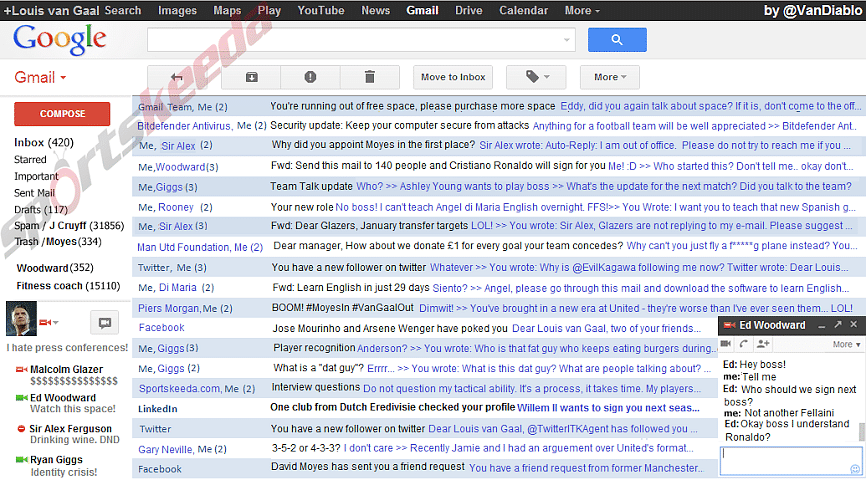Click the COMPOSE button
Viewport: 866px width, 480px height.
coord(62,114)
